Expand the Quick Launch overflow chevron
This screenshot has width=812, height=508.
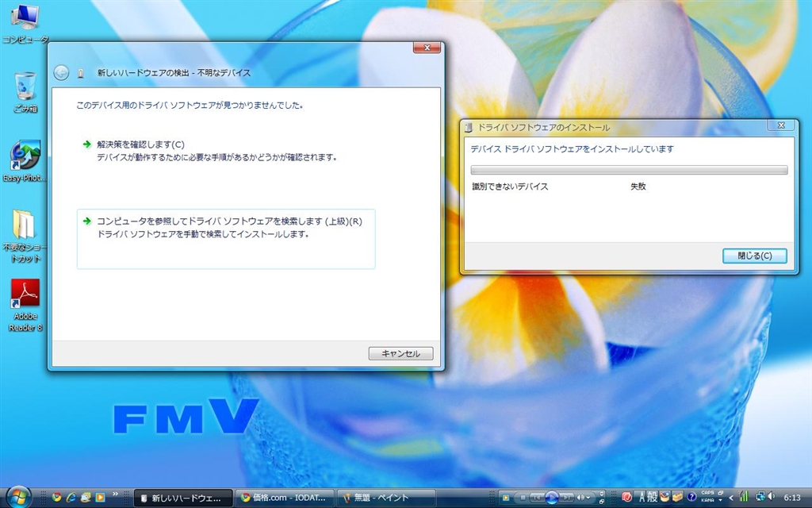tap(115, 495)
